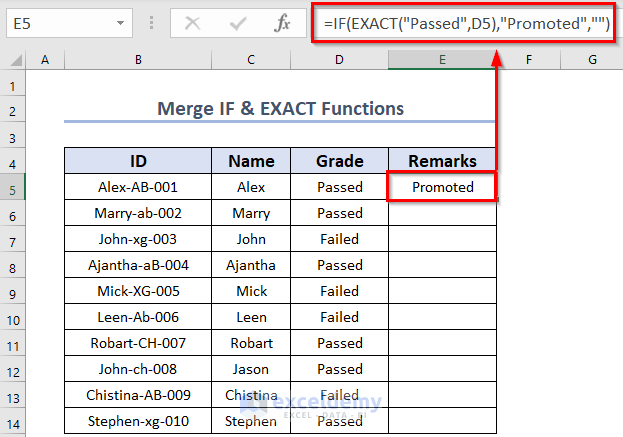Screen dimensions: 623x437
Task: Select row 5 header
Action: click(x=12, y=187)
